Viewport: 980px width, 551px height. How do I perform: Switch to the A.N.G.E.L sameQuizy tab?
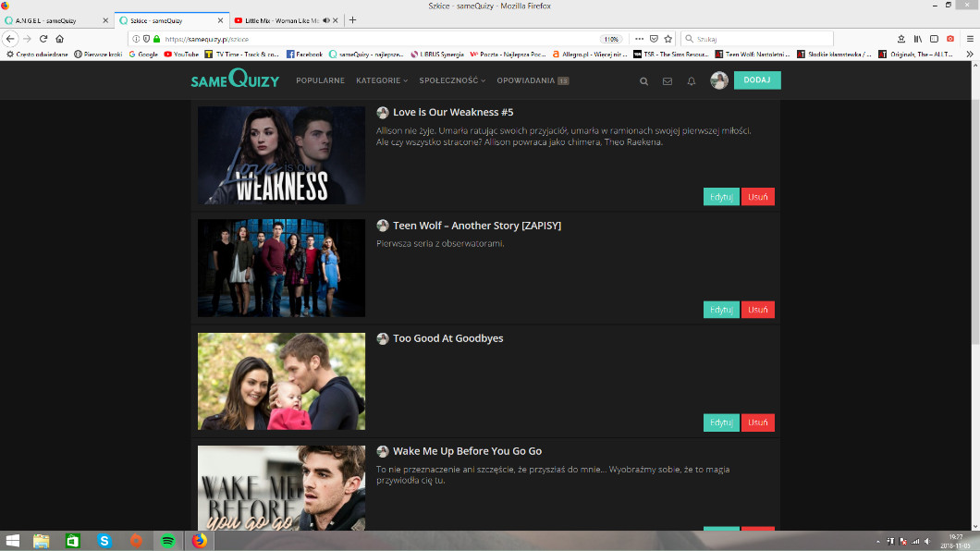click(51, 20)
